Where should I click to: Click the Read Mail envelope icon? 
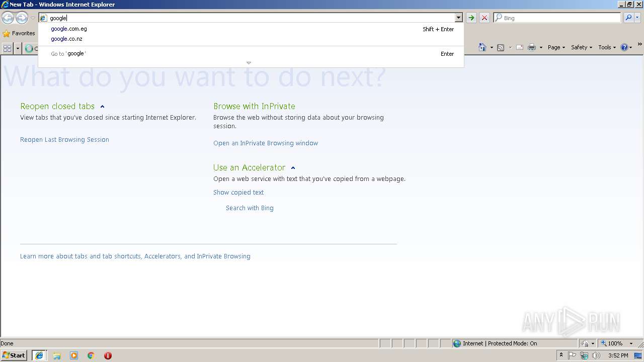point(520,47)
